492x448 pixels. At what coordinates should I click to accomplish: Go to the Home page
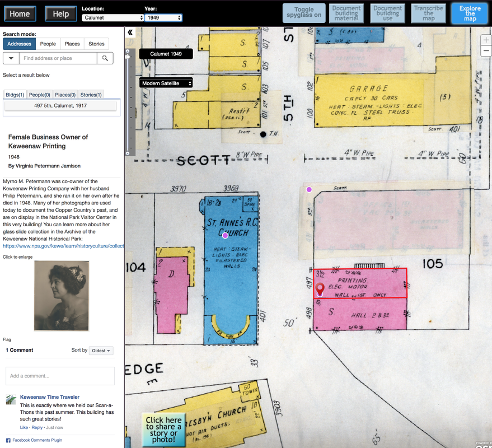click(20, 14)
